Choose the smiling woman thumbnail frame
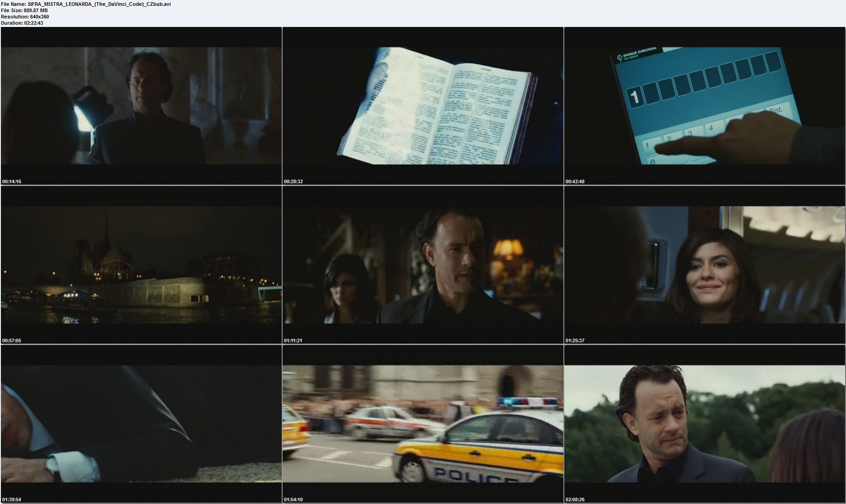 [704, 265]
